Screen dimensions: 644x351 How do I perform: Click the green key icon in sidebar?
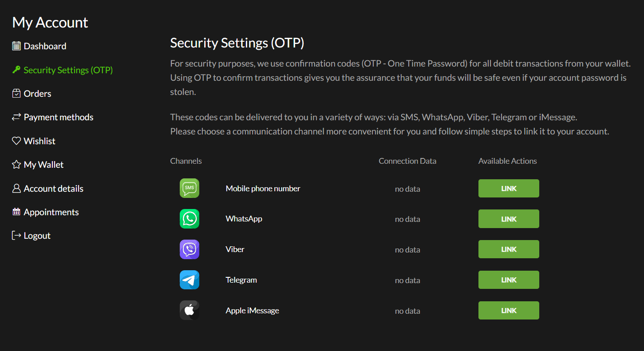(x=16, y=70)
